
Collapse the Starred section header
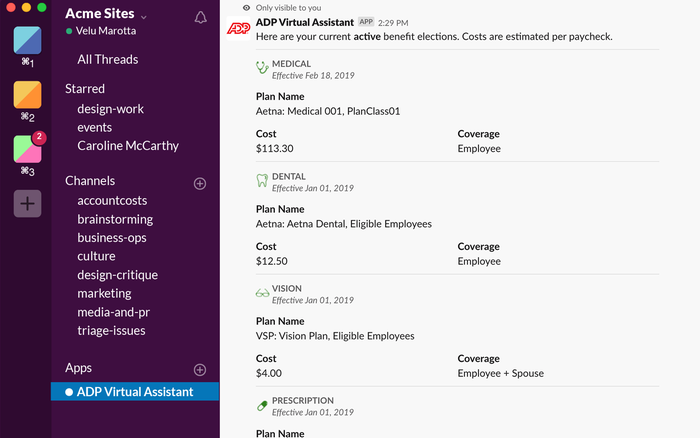pyautogui.click(x=85, y=88)
